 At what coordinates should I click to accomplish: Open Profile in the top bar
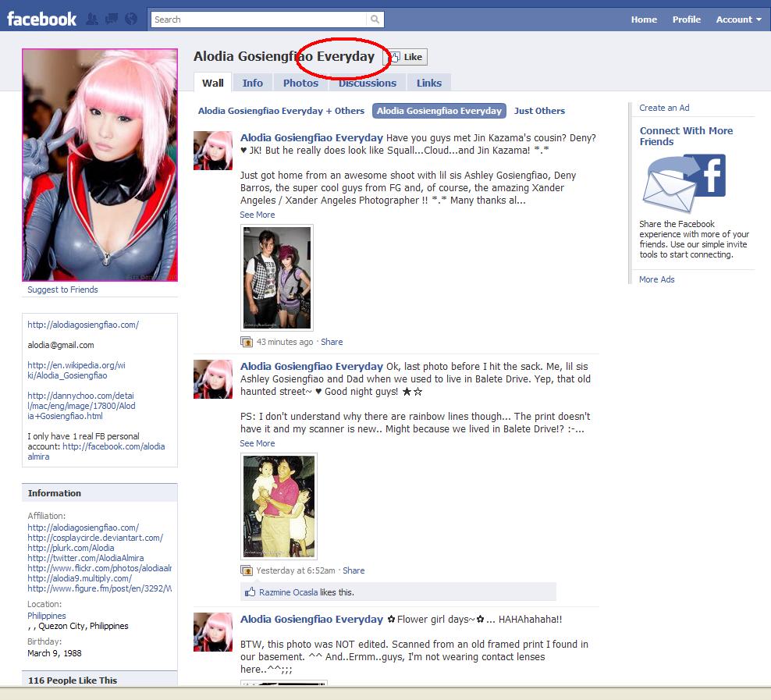point(687,20)
